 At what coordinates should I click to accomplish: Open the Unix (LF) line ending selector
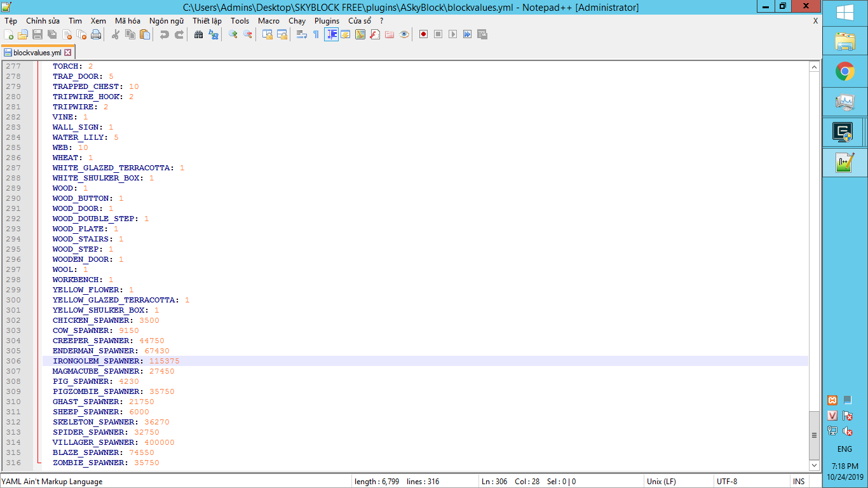coord(661,482)
